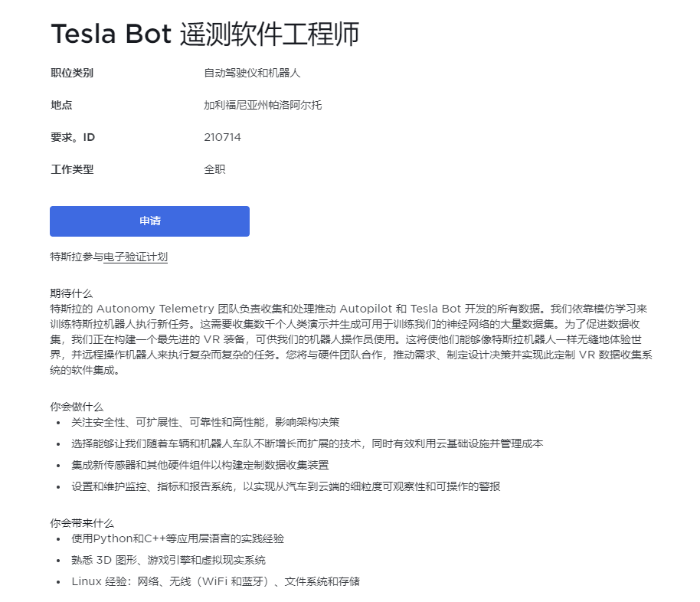Select the requisition ID 210714
Screen dimensions: 700x602
(x=222, y=137)
